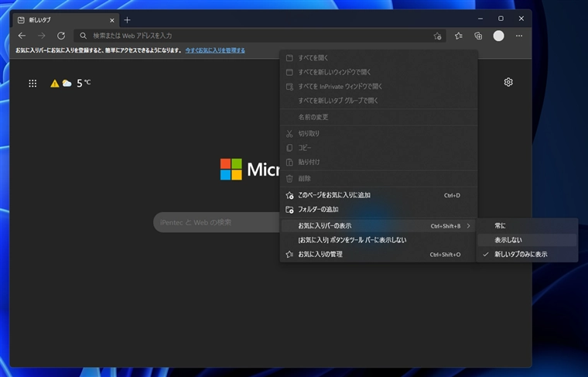Click the iPentec と Web の検索 box

tap(217, 222)
